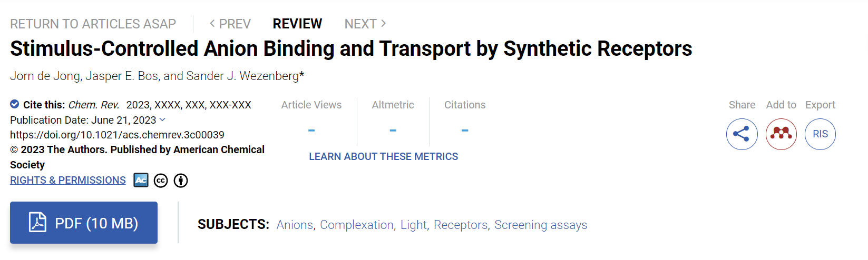Expand the Publication Date chevron

coord(162,119)
